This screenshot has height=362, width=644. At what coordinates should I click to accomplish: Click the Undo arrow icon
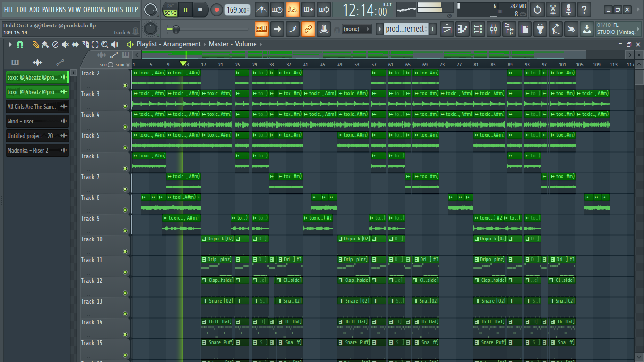point(537,9)
